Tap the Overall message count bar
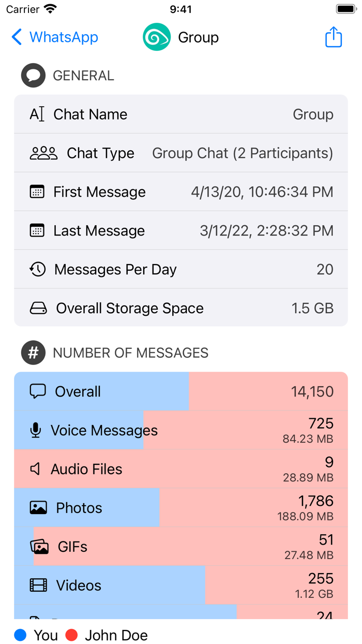 (x=181, y=391)
